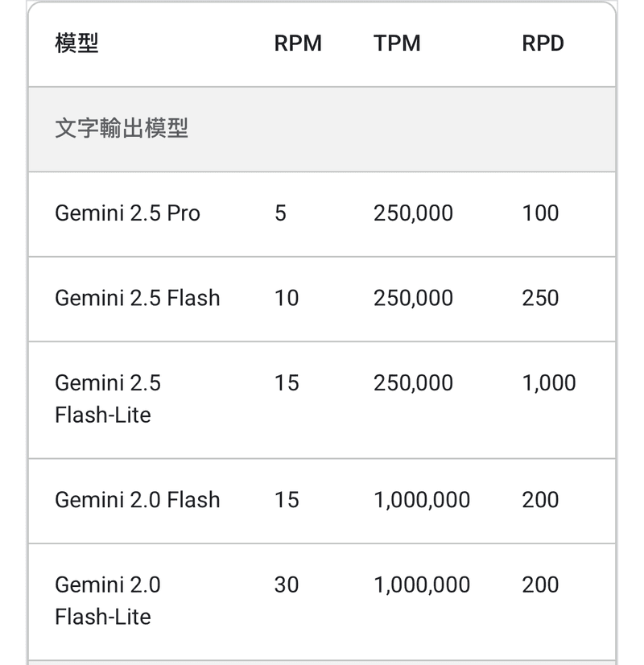Click TPM value 250,000 in Gemini 2.5 Pro row
Image resolution: width=644 pixels, height=665 pixels.
coord(413,213)
